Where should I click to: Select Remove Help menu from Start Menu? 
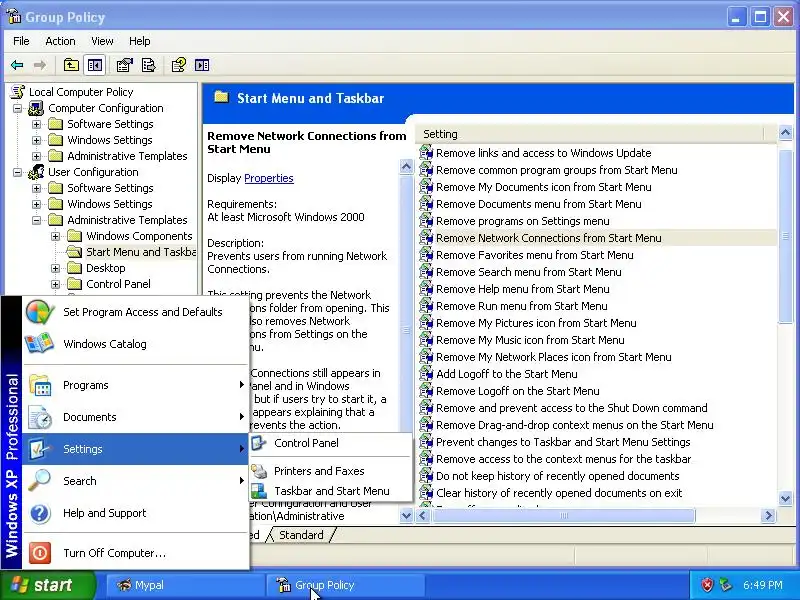522,289
